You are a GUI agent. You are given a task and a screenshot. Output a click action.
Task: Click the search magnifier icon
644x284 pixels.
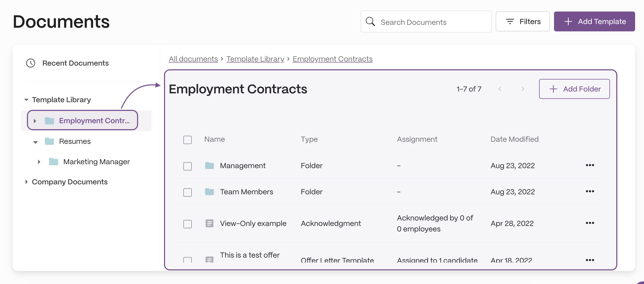[x=370, y=21]
